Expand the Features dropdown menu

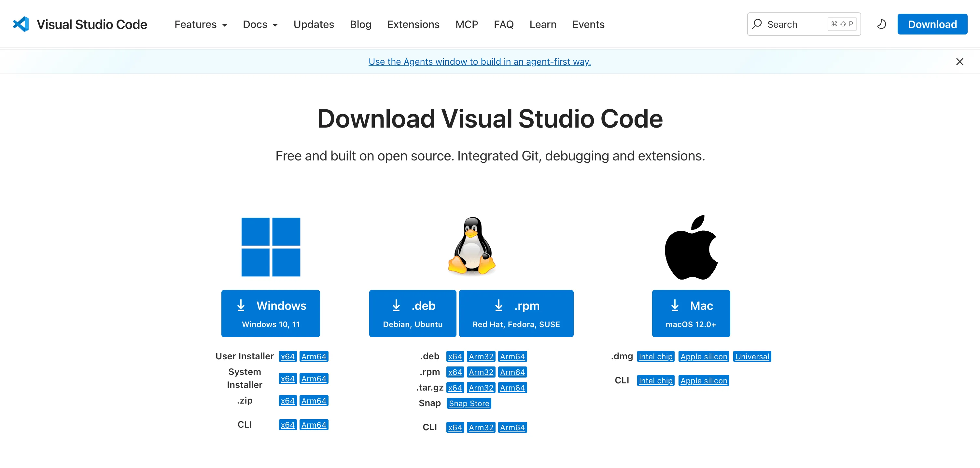[201, 24]
